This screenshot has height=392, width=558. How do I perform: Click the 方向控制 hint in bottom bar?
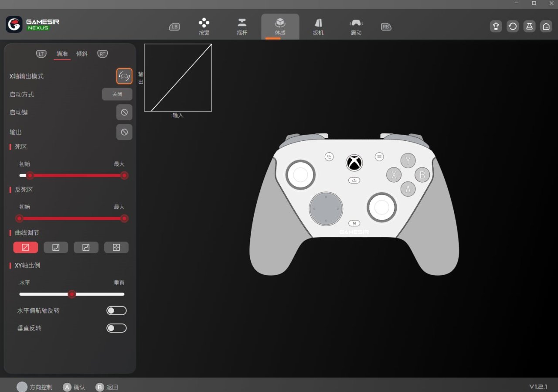[34, 387]
